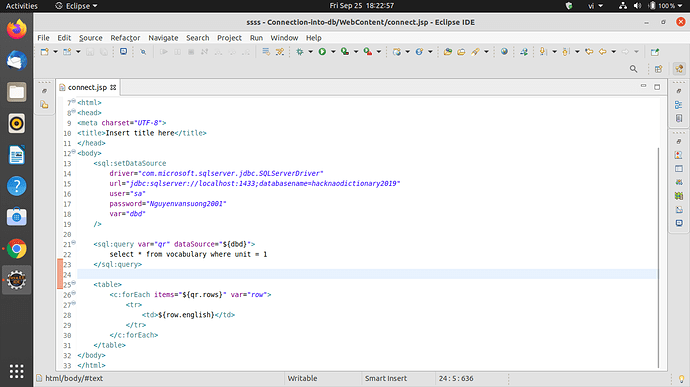The image size is (690, 387).
Task: Open the Source menu
Action: 91,38
